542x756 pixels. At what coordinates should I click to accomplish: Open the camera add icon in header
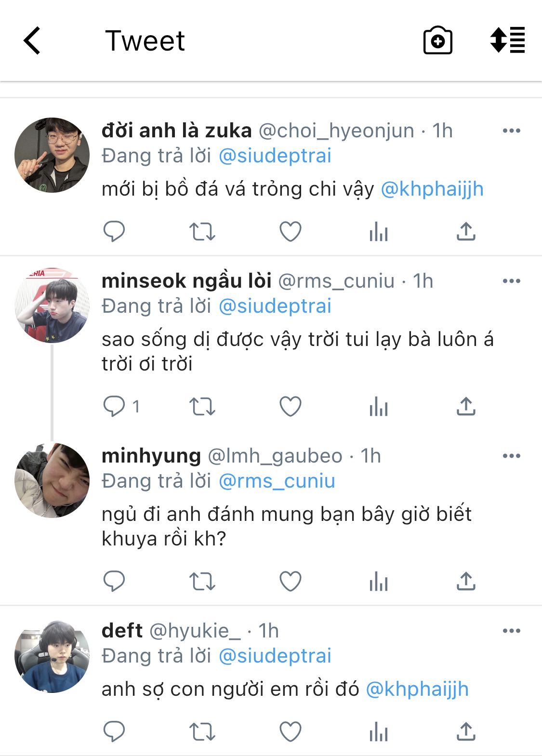(x=437, y=40)
